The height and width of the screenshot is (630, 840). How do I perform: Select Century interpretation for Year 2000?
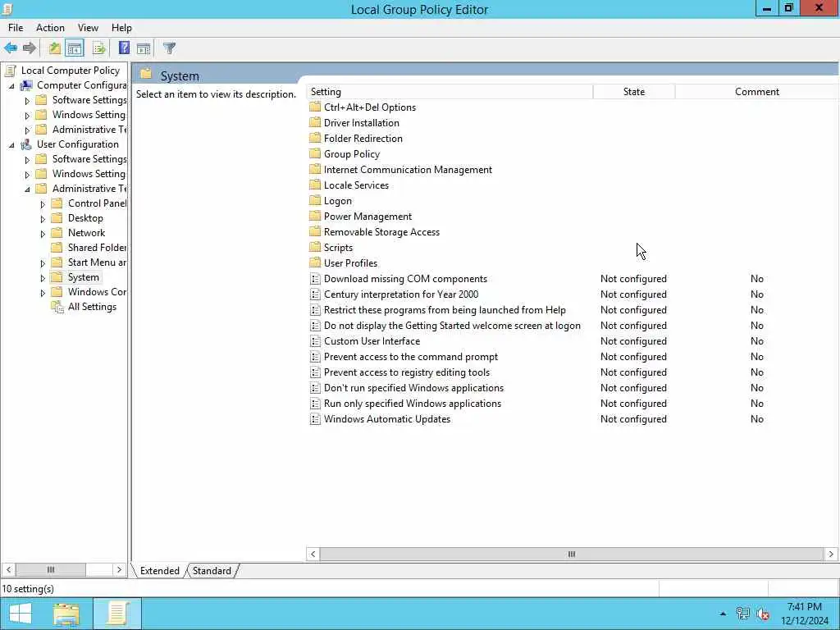400,294
